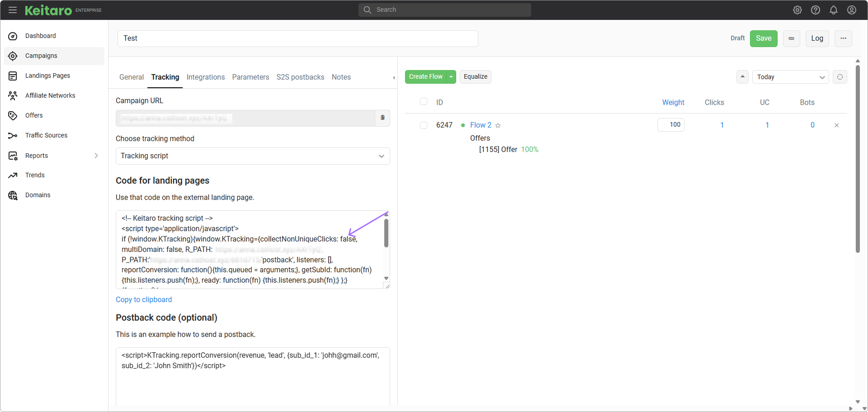Open the campaign Log
The width and height of the screenshot is (868, 412).
tap(817, 38)
